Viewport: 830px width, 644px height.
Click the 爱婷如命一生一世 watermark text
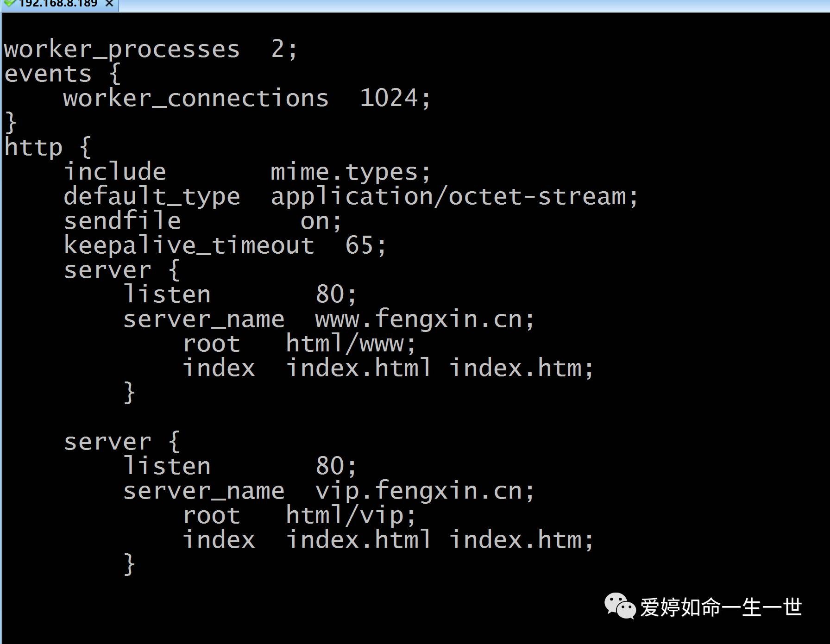tap(721, 607)
